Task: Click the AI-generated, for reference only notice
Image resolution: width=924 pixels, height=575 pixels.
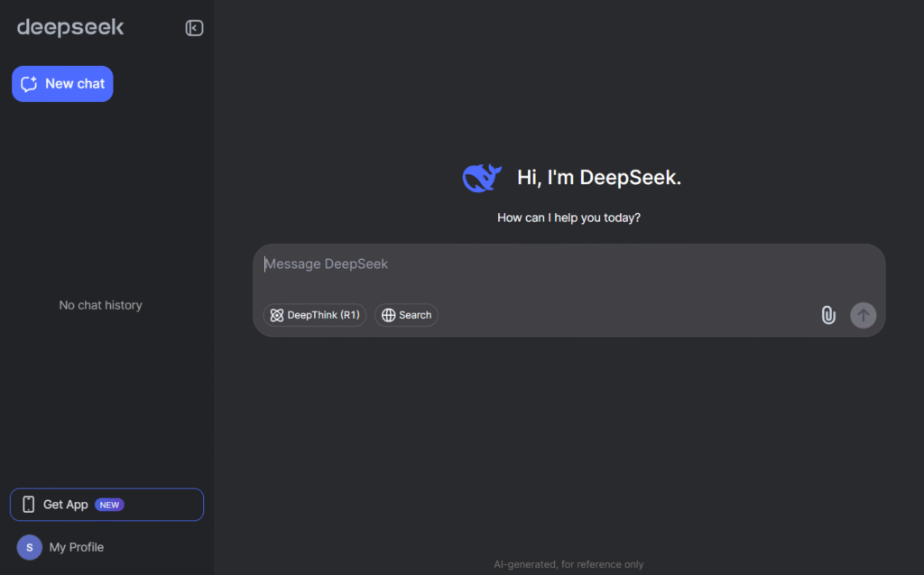Action: (568, 564)
